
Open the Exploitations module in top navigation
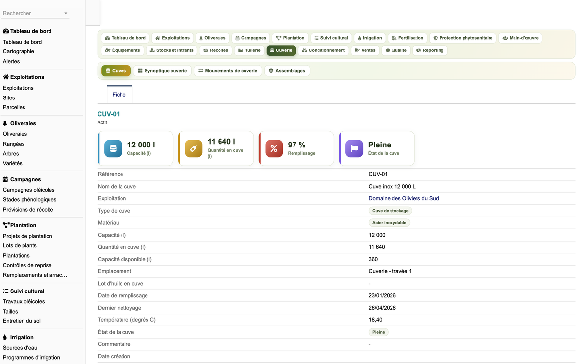[172, 38]
